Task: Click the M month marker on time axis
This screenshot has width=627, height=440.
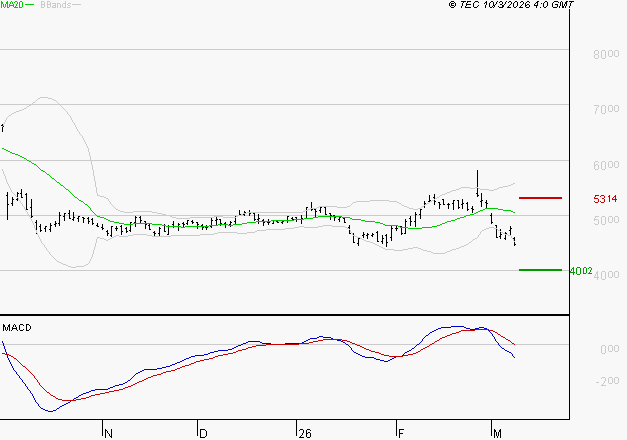Action: point(497,434)
